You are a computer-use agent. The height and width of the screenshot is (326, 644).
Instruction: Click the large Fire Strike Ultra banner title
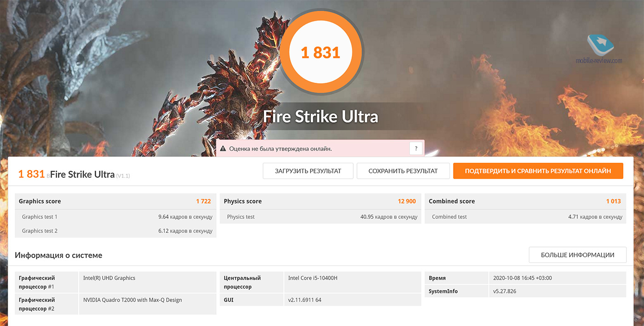pos(321,116)
